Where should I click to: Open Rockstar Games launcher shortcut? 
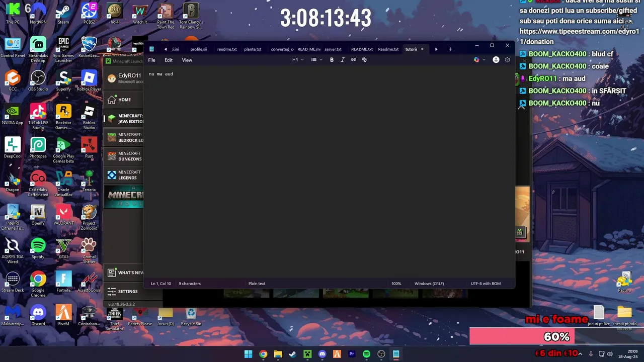63,117
